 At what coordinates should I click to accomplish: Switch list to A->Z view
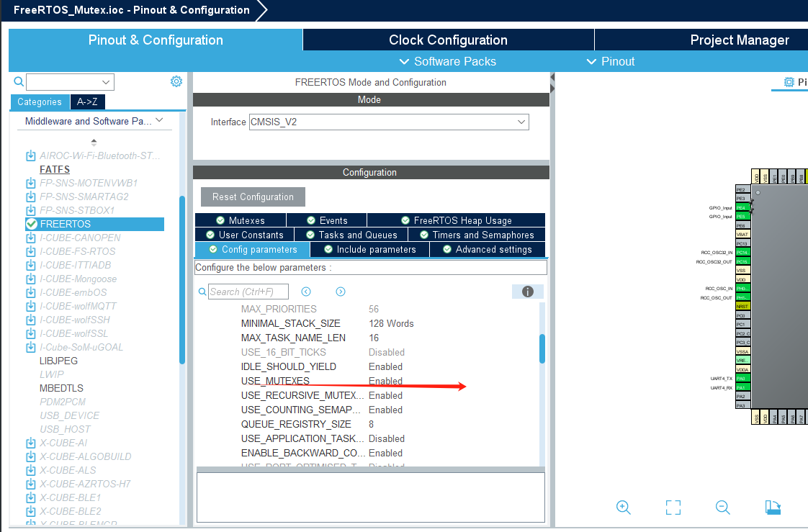88,102
